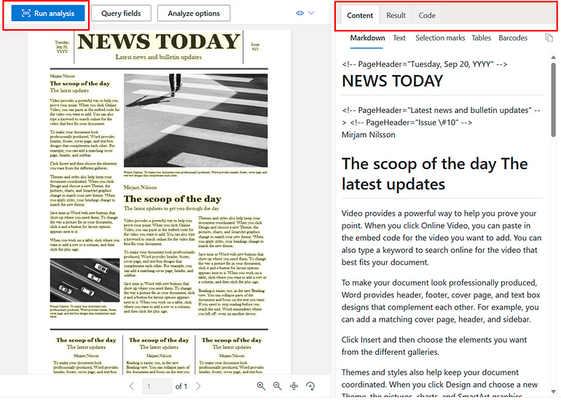The image size is (561, 400).
Task: Show the Text sub-tab
Action: coord(399,38)
